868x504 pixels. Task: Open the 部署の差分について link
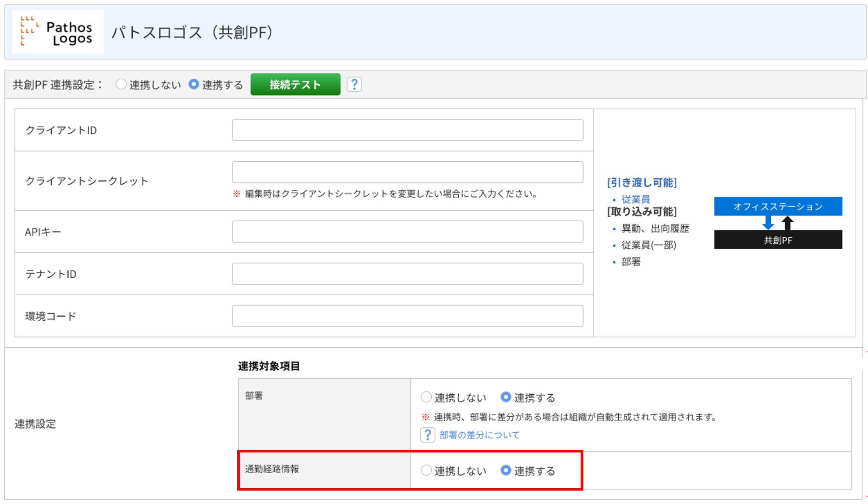pyautogui.click(x=479, y=435)
